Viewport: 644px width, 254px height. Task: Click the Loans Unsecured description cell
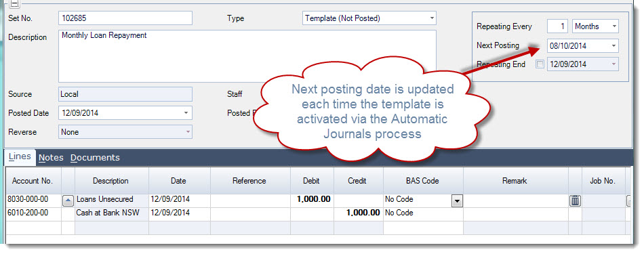point(111,200)
